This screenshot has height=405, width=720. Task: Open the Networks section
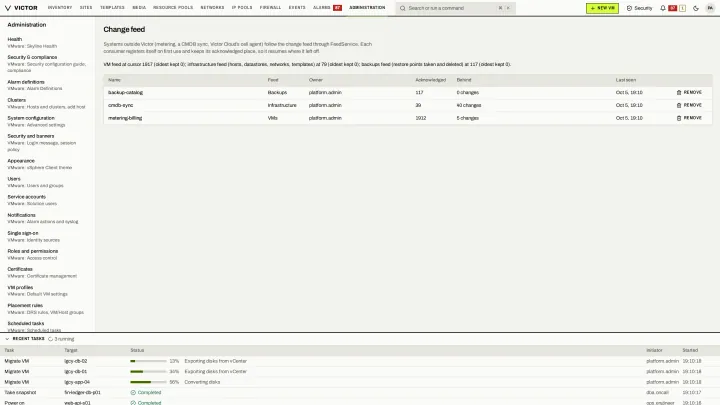(x=212, y=8)
